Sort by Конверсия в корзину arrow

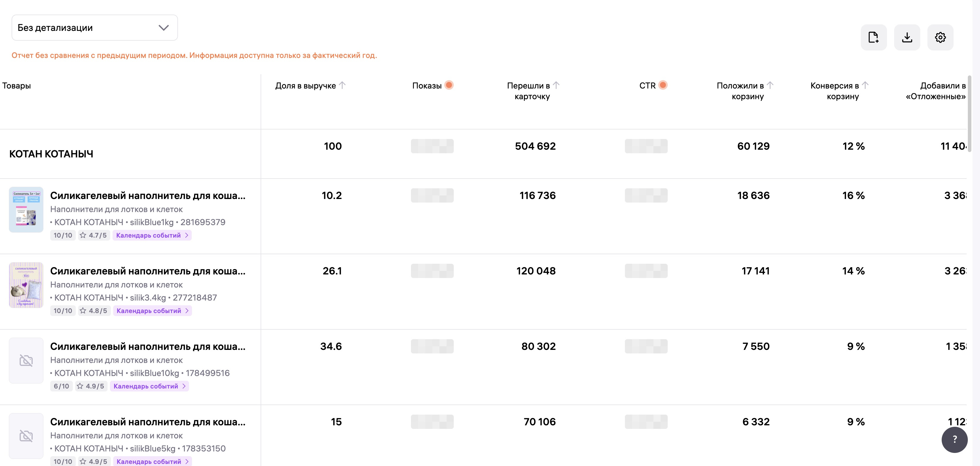pos(865,85)
